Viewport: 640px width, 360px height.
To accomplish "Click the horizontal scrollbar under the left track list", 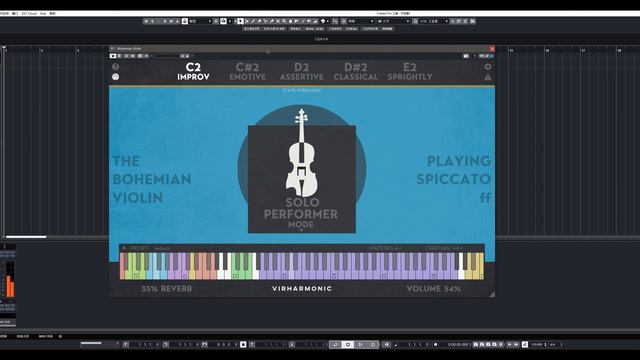I will click(26, 237).
